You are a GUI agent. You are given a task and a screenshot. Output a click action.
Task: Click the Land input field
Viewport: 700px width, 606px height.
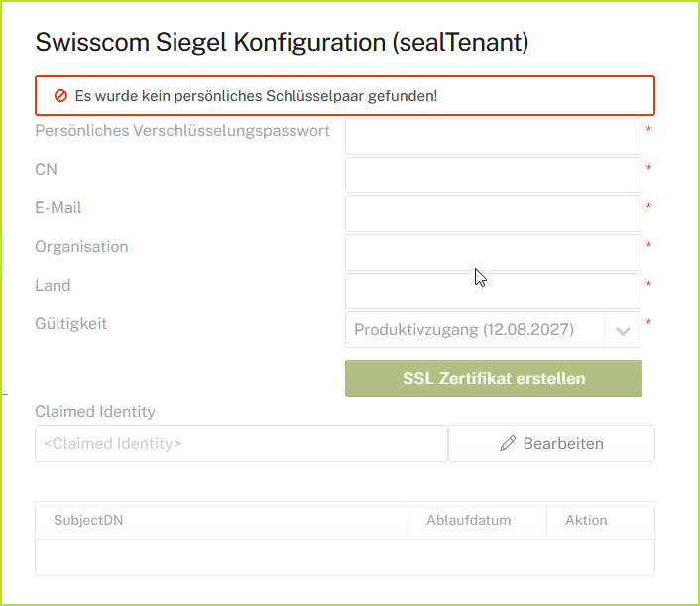click(493, 292)
